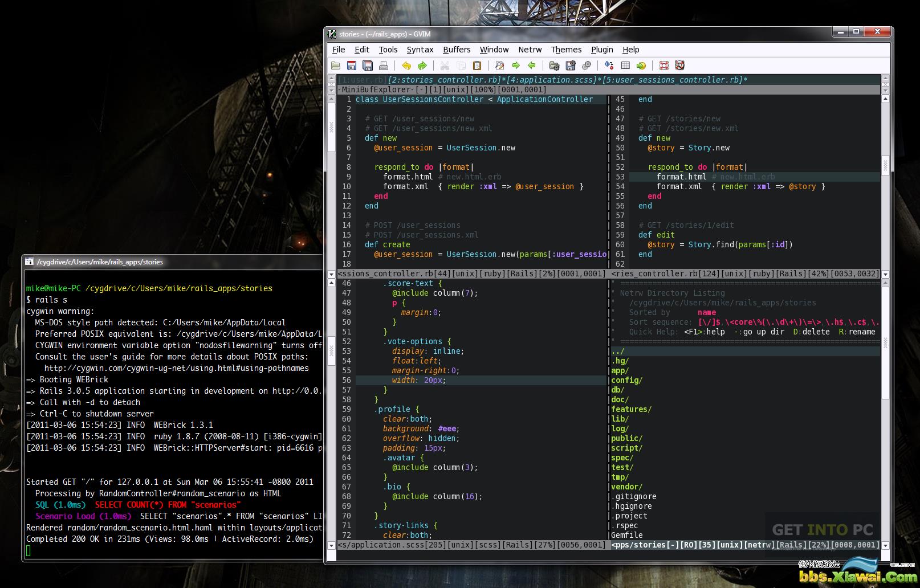
Task: Open the lib/ directory in Netrw
Action: [x=620, y=419]
